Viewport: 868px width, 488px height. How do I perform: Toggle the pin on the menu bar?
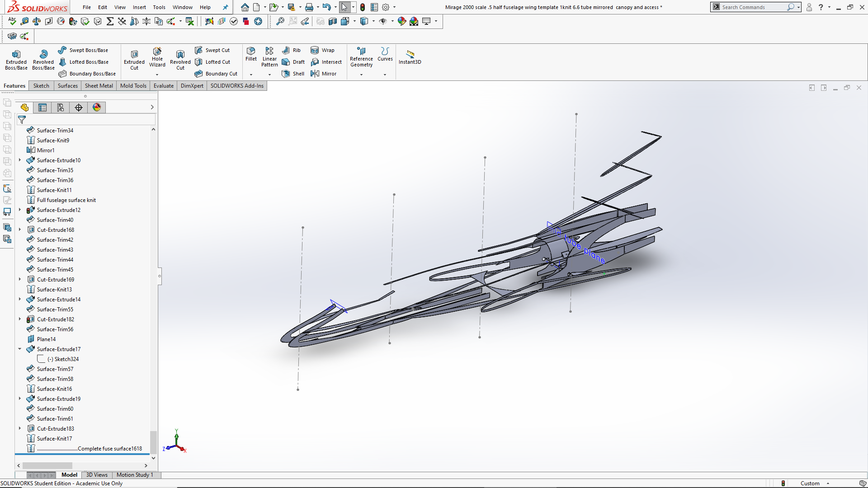point(225,7)
